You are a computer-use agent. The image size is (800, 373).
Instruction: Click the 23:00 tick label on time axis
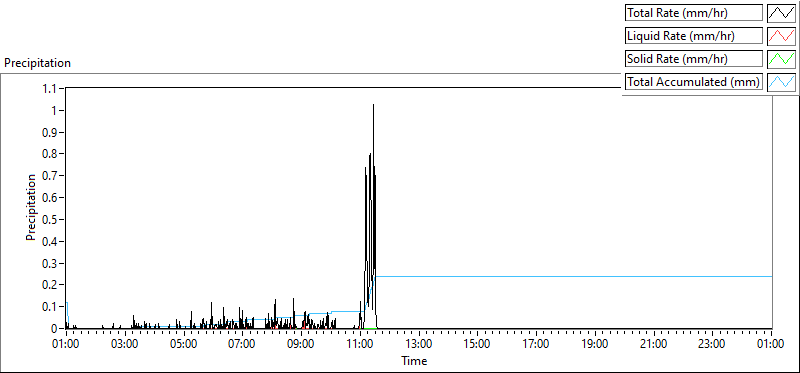click(712, 344)
